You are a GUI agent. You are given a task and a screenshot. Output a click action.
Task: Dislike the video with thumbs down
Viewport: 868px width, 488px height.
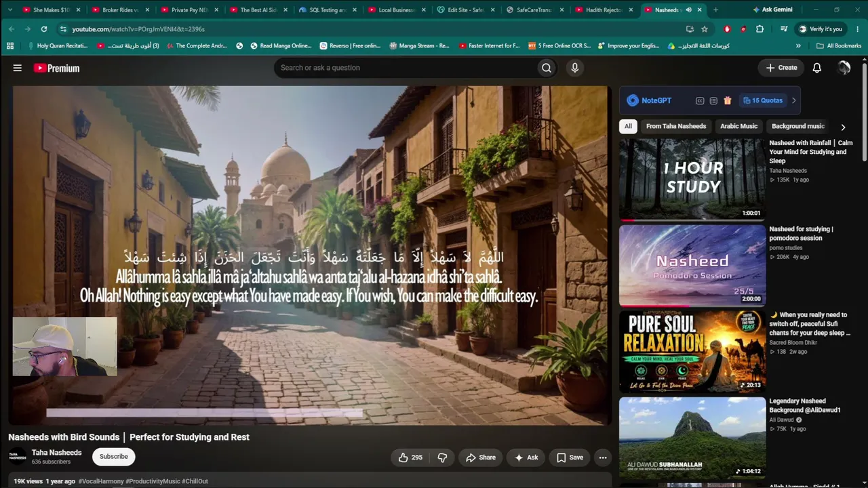tap(442, 457)
